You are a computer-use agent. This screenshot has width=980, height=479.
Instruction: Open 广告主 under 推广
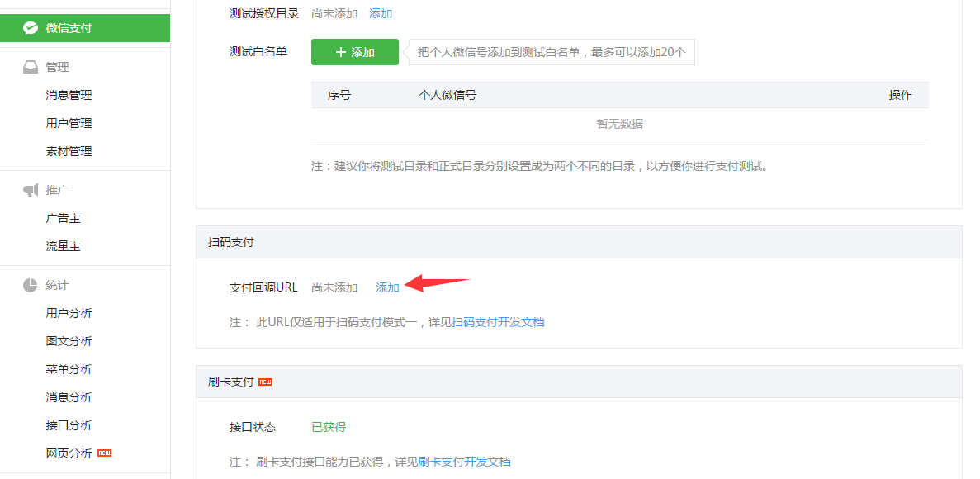(x=63, y=218)
